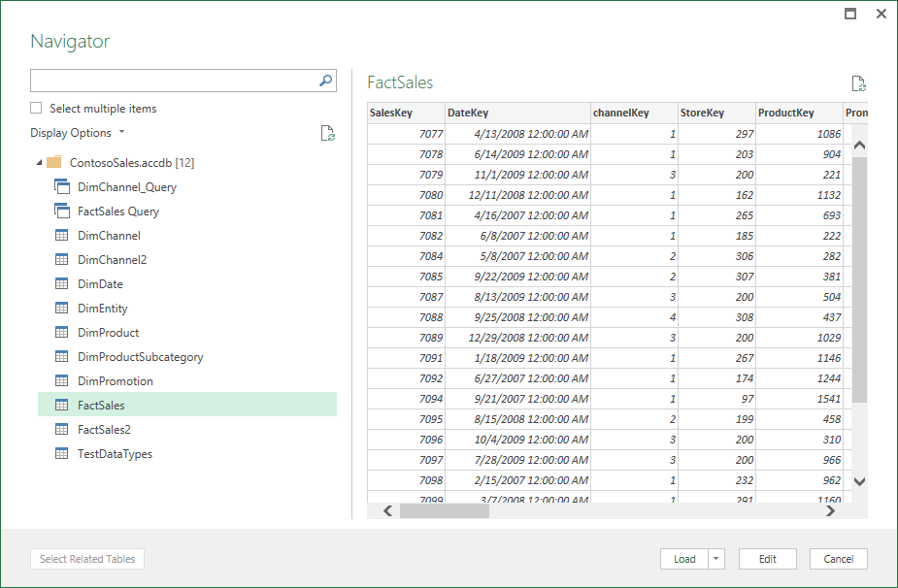Click the search magnifier icon
The height and width of the screenshot is (588, 898).
click(325, 82)
